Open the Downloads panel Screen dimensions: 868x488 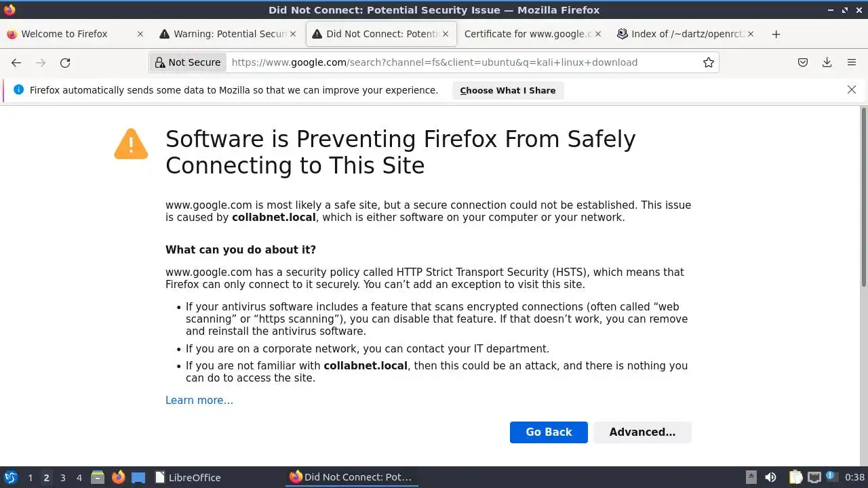[827, 62]
